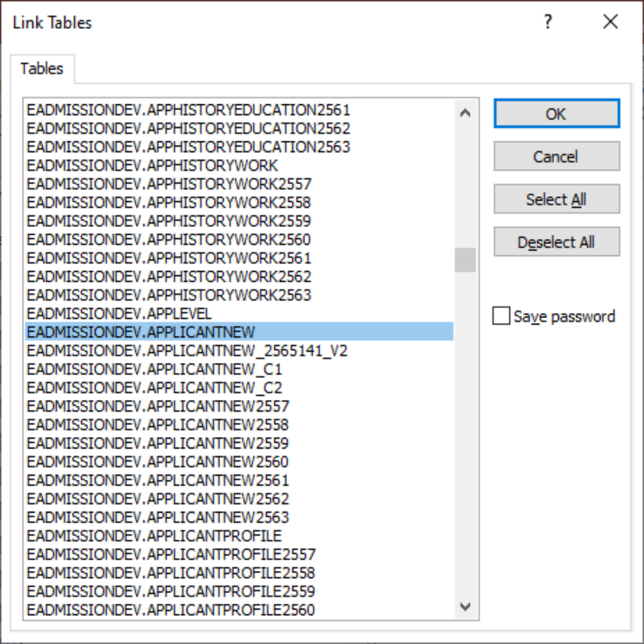Click the Cancel button
Image resolution: width=644 pixels, height=644 pixels.
pos(556,157)
